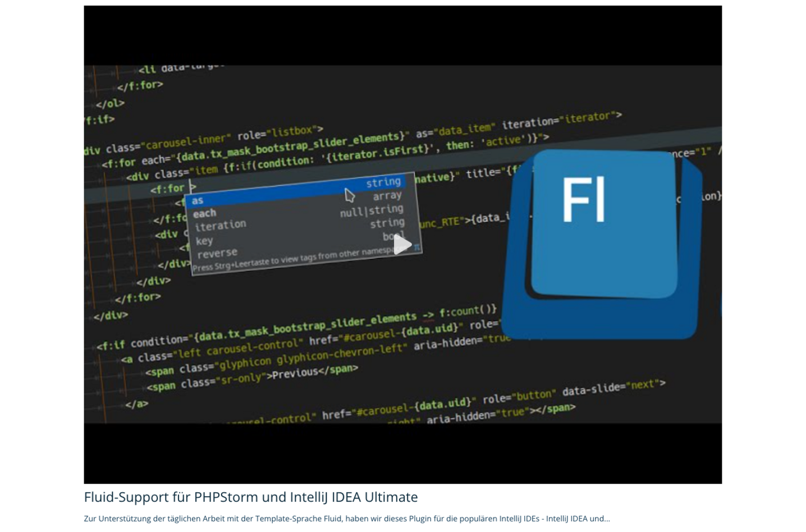
Task: Select the highlighted 'as' autocomplete entry
Action: 198,200
